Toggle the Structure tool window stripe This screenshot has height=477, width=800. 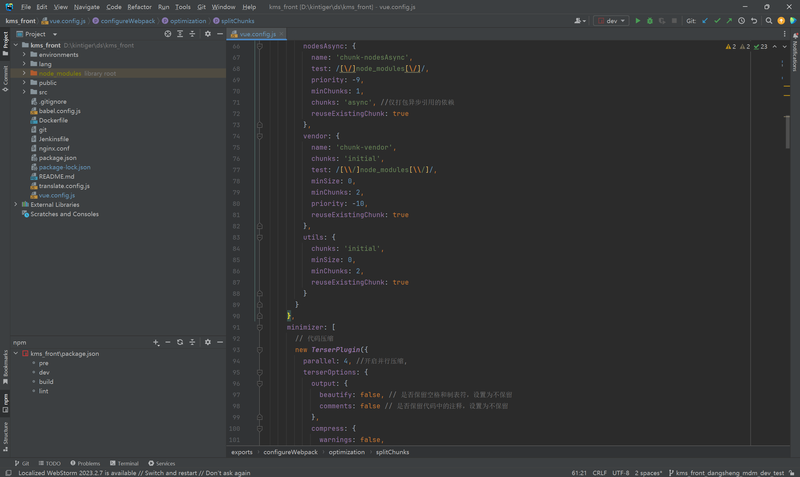[5, 433]
